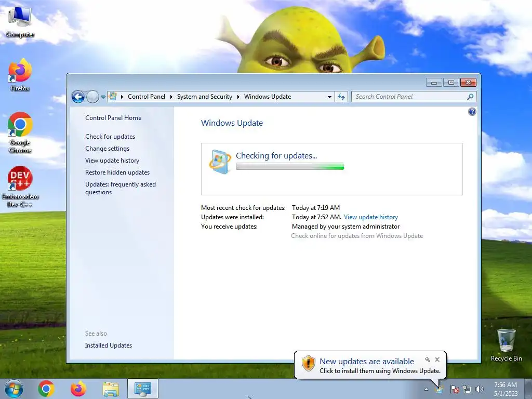Click the Windows Update shield icon in panel

pyautogui.click(x=220, y=162)
